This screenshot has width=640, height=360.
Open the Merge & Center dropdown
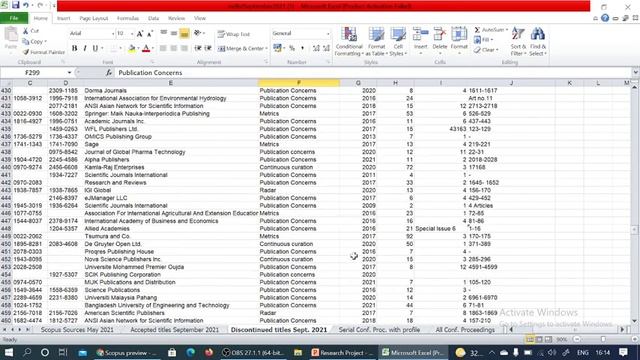tap(266, 49)
